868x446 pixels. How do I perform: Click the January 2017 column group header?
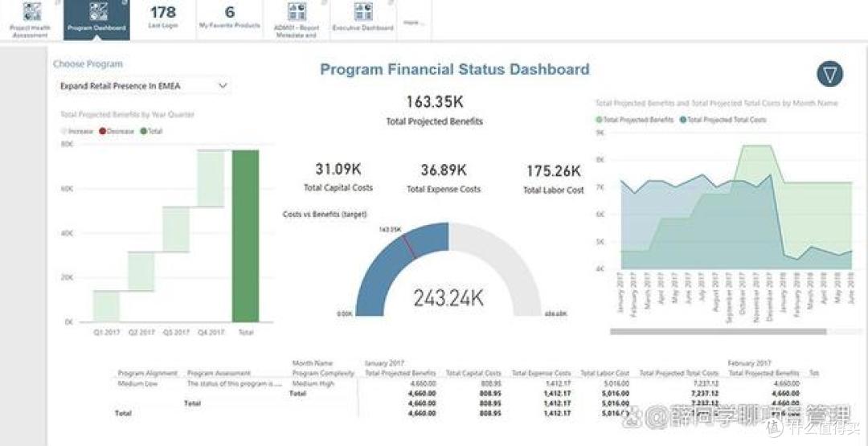pos(385,363)
